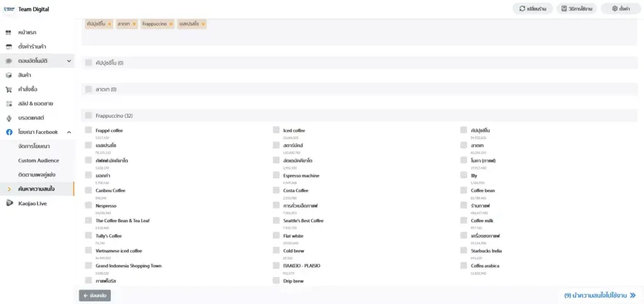The image size is (644, 304).
Task: Tick the Seattle's Best Coffee checkbox
Action: [276, 221]
